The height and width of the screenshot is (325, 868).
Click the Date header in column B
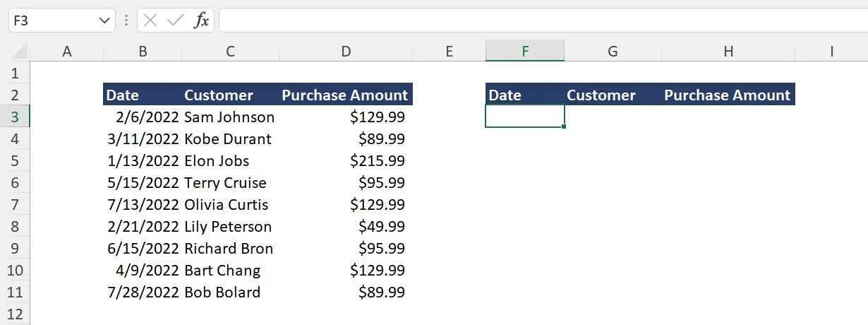pos(123,95)
